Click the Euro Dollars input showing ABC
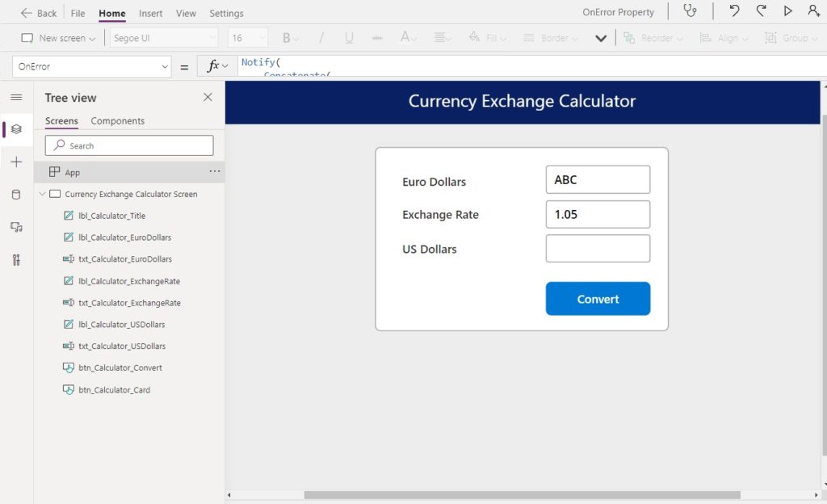This screenshot has height=504, width=827. click(x=598, y=180)
